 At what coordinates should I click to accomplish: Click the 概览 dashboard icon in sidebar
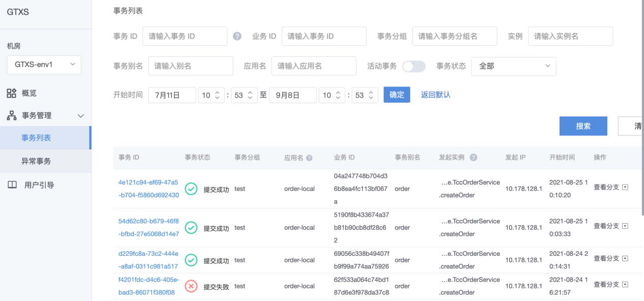(11, 93)
